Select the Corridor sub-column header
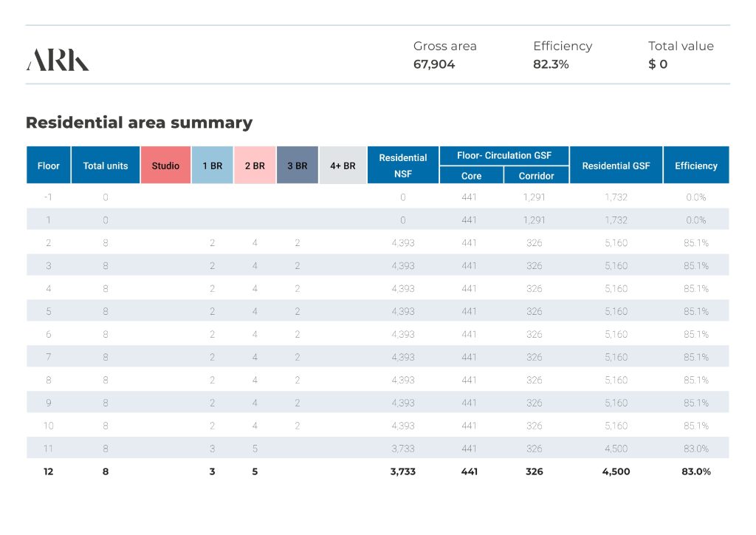This screenshot has height=535, width=756. 536,176
